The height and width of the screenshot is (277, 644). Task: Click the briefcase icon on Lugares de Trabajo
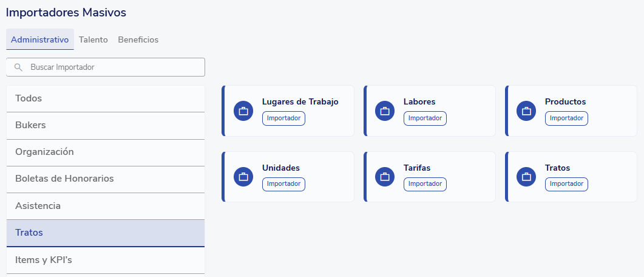click(243, 111)
